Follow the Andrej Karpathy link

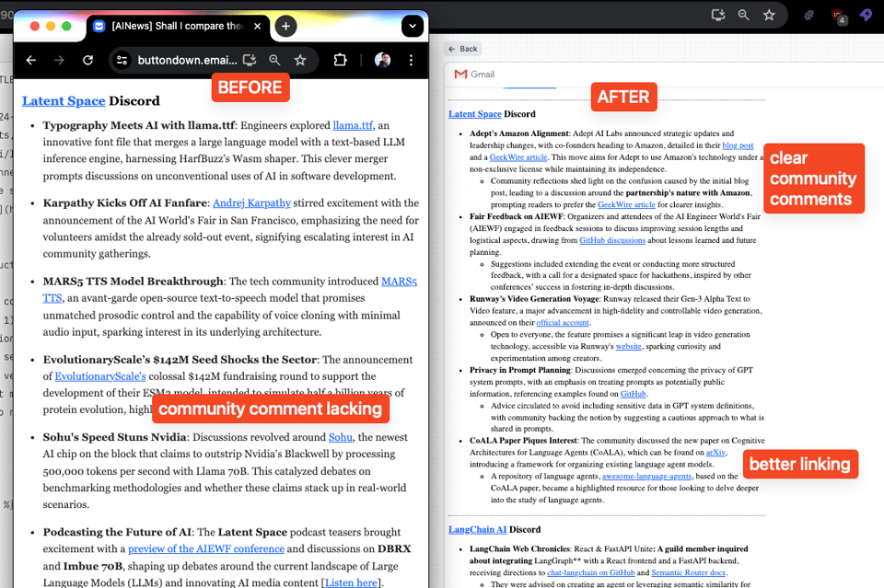[x=251, y=202]
